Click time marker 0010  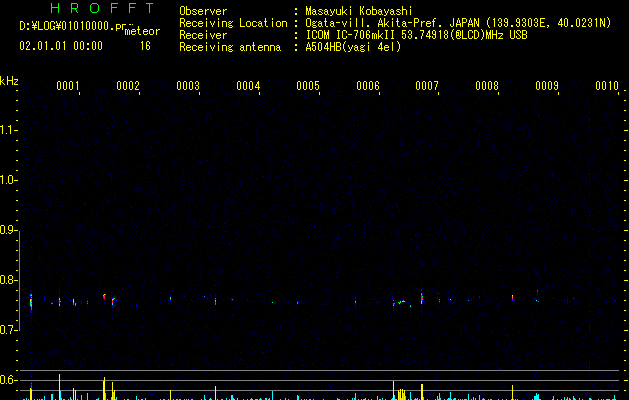607,86
